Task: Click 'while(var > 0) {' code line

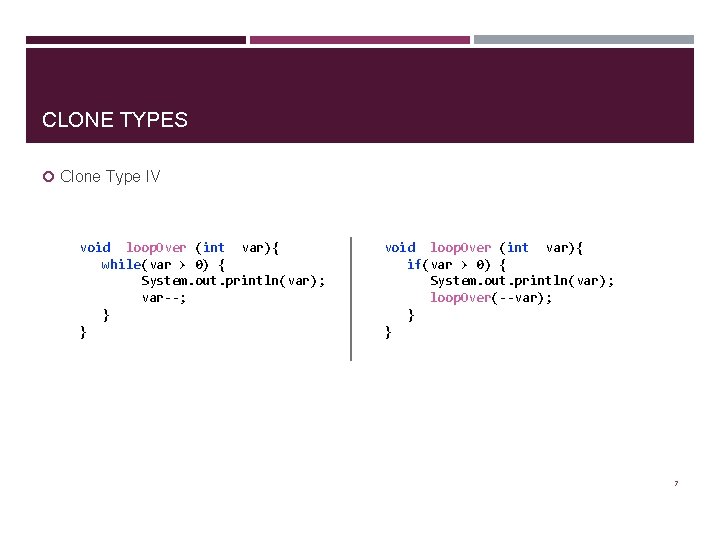Action: 163,264
